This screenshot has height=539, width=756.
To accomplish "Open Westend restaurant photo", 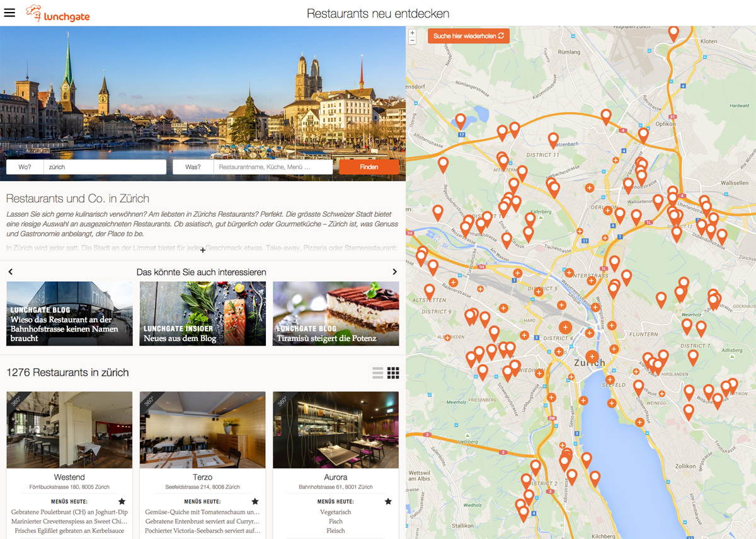I will pos(69,430).
